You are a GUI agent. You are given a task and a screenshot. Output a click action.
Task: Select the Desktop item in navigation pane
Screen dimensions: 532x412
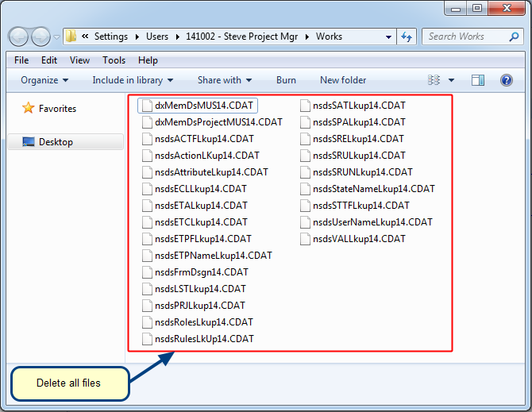[x=56, y=142]
